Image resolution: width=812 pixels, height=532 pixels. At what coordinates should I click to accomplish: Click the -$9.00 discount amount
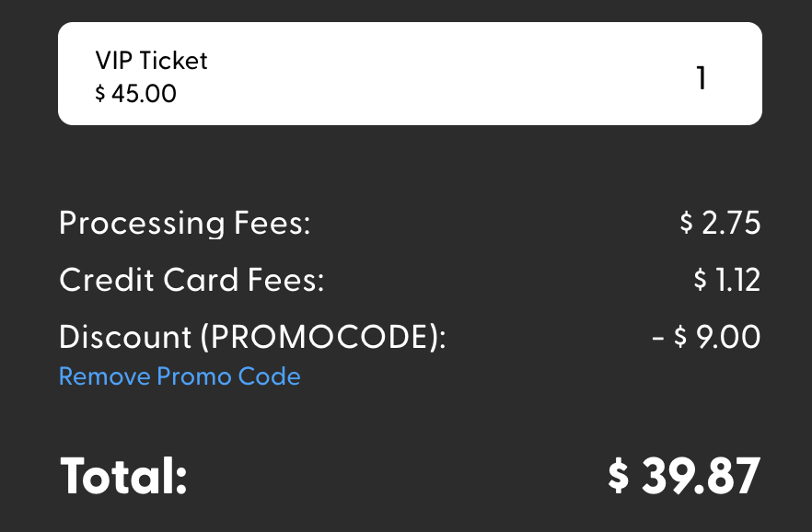pos(707,336)
